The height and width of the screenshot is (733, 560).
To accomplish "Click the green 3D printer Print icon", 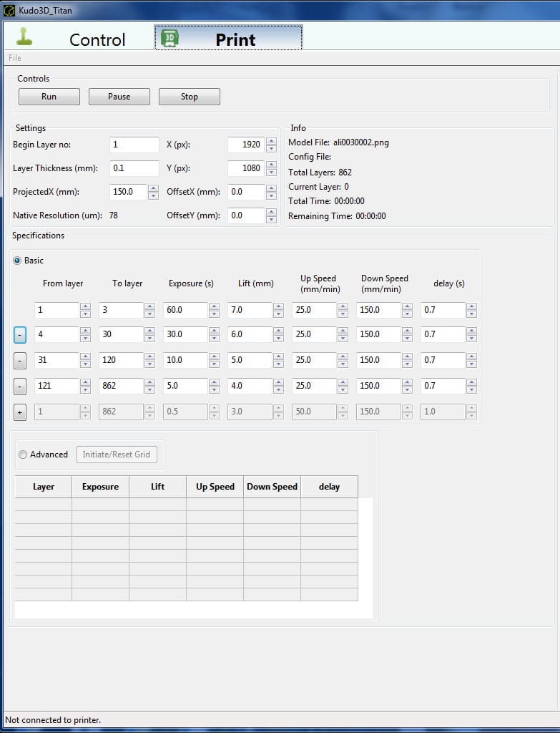I will (x=170, y=39).
